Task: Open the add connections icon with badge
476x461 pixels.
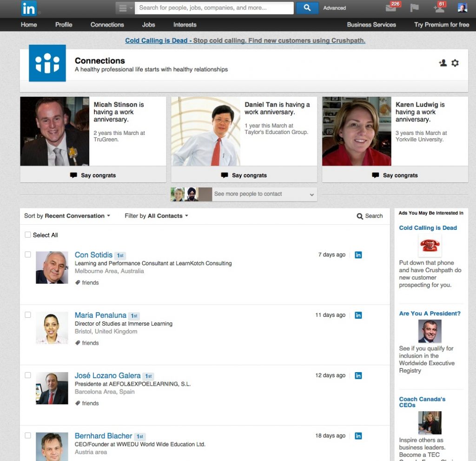Action: click(438, 8)
